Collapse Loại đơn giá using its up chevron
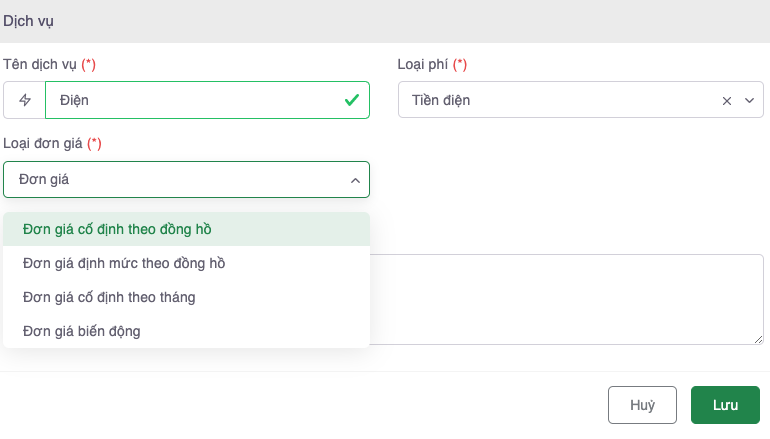This screenshot has width=770, height=439. point(354,180)
